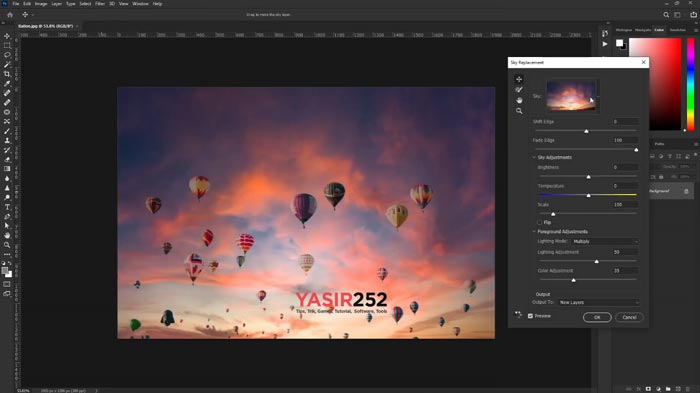The image size is (700, 393).
Task: Open the Filter menu
Action: [x=100, y=4]
